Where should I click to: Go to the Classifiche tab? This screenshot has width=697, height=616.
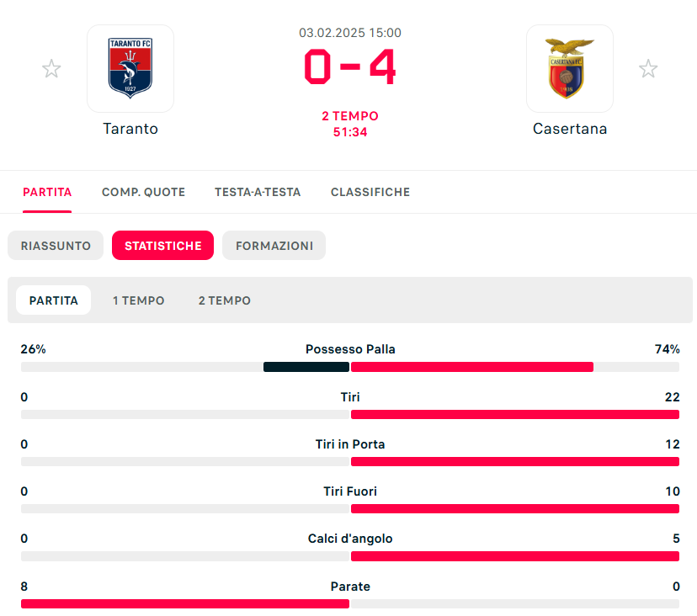[x=370, y=192]
